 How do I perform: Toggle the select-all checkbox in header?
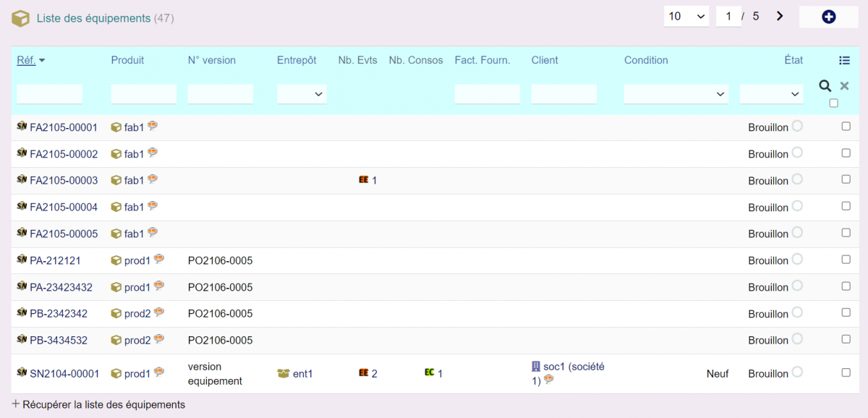tap(833, 103)
